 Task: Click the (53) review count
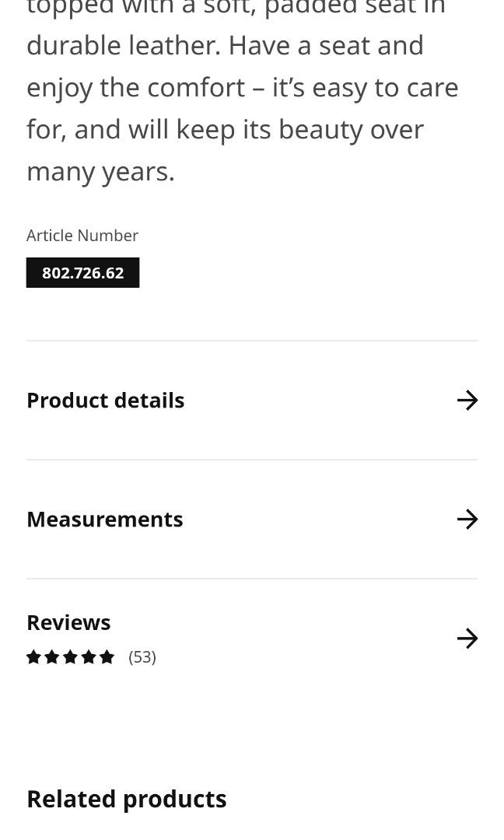[x=142, y=657]
